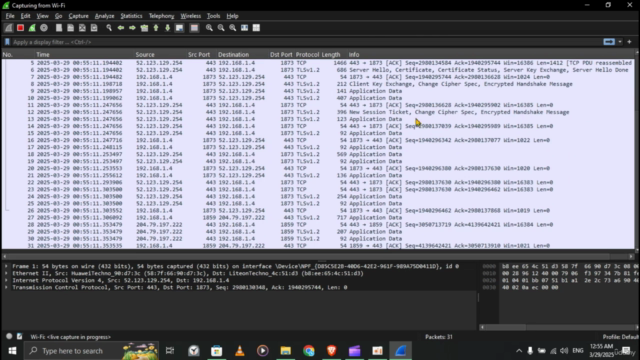
Task: Zoom out main window text
Action: pyautogui.click(x=221, y=28)
